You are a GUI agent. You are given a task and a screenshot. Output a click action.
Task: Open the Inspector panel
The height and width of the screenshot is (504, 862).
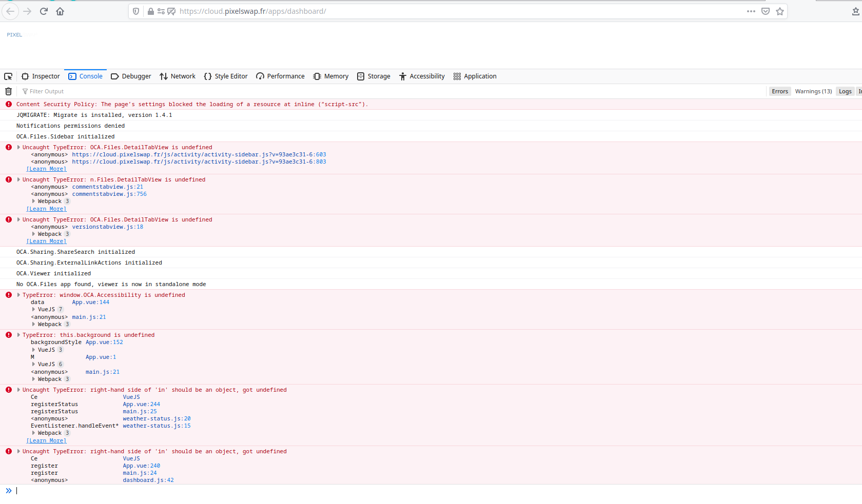click(41, 76)
